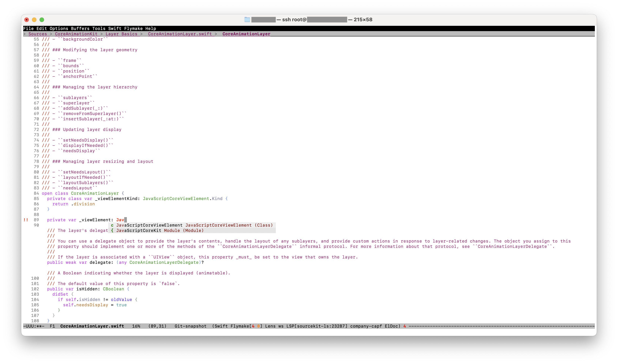Viewport: 618px width, 364px height.
Task: Click the ``displayIfNeeded()`` doc reference
Action: click(86, 145)
